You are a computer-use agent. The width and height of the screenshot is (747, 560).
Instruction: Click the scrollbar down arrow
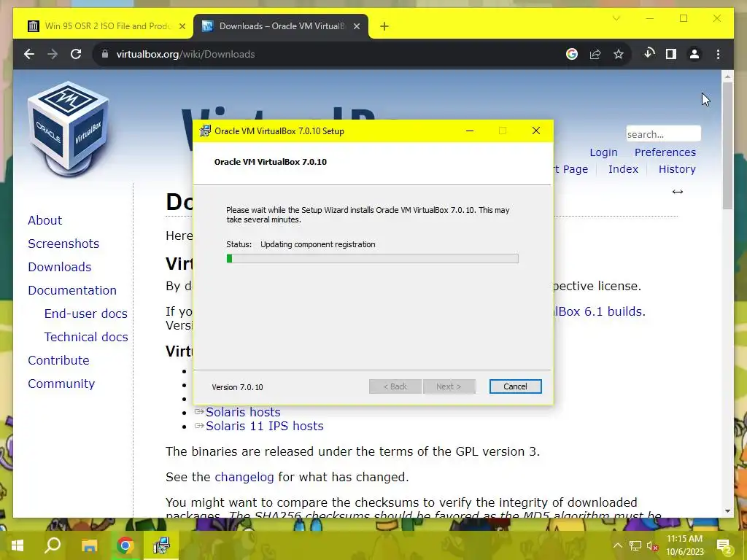coord(727,511)
